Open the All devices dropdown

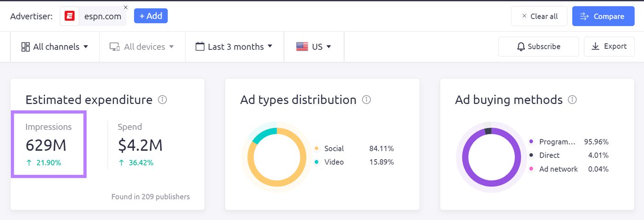point(142,46)
